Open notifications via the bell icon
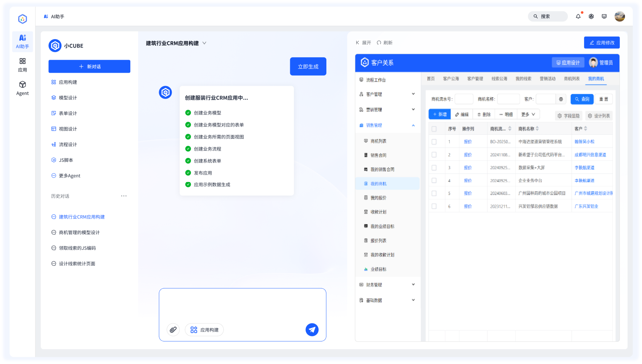The image size is (642, 364). coord(578,16)
